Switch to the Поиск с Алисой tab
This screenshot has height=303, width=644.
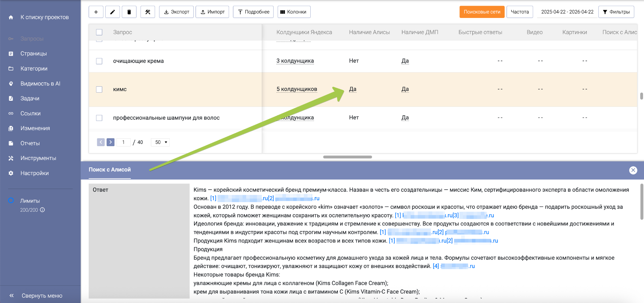pos(110,169)
